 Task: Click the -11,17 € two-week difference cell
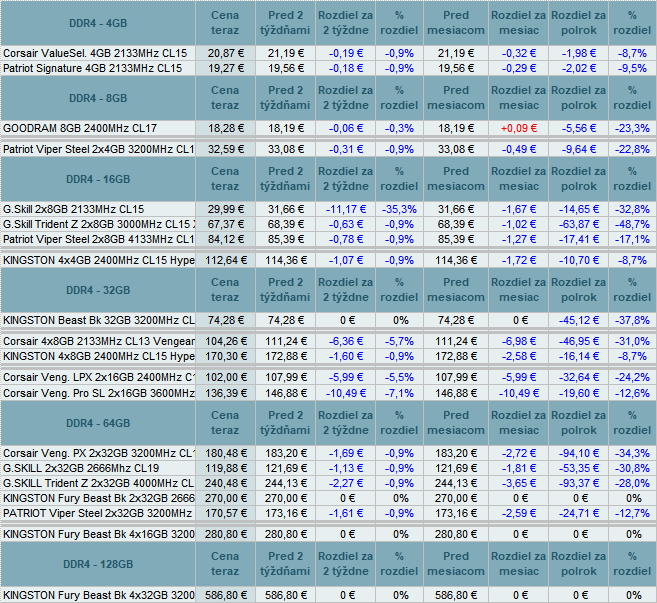(346, 209)
